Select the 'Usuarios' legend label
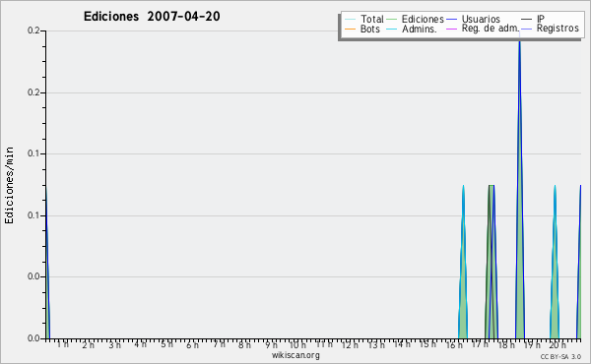Viewport: 591px width, 364px height. 481,19
